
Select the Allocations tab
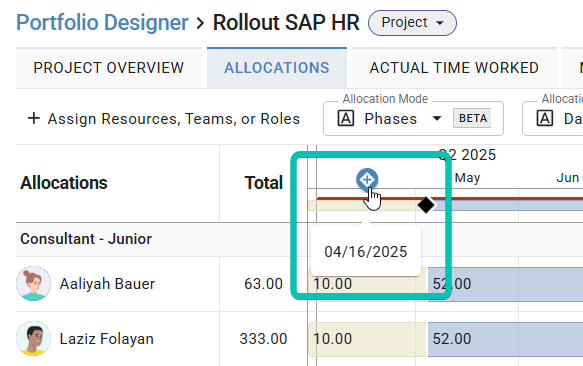277,68
